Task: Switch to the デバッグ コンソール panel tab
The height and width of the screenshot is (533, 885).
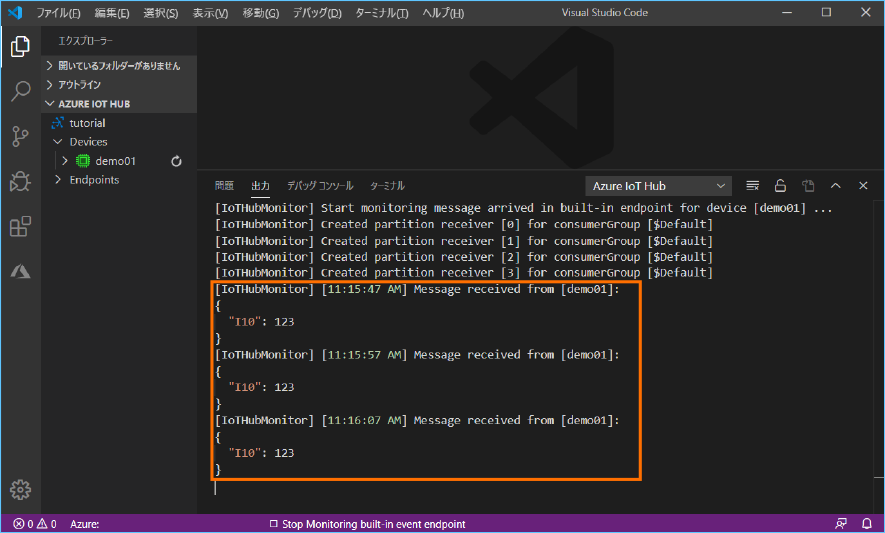Action: point(319,186)
